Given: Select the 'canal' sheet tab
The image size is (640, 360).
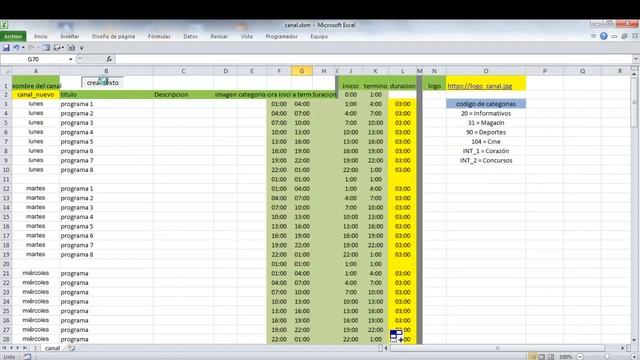Looking at the screenshot, I should (52, 348).
